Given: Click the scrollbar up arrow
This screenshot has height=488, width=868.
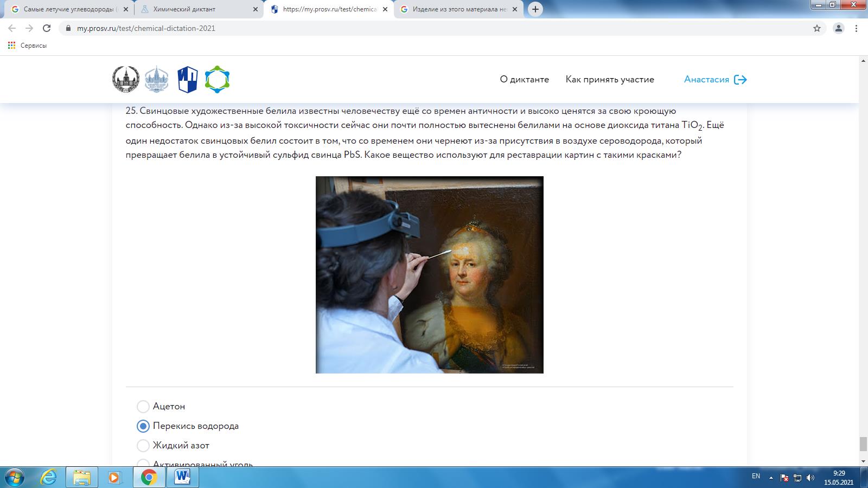Looking at the screenshot, I should [863, 61].
